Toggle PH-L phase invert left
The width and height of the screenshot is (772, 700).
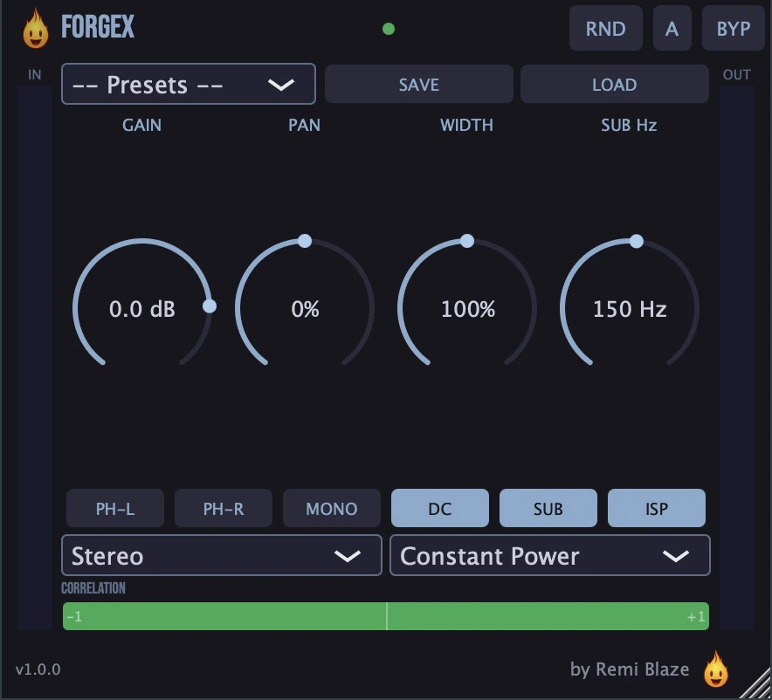(x=115, y=508)
